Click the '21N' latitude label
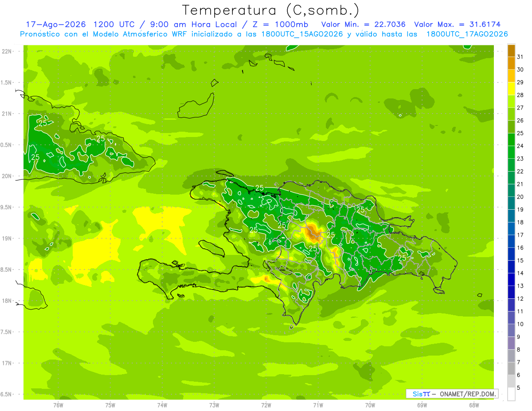This screenshot has width=532, height=411. tap(7, 114)
